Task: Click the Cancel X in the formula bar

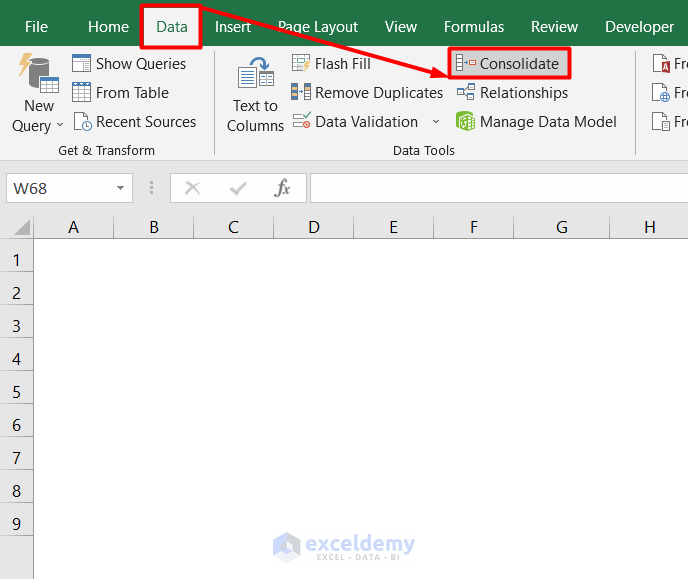Action: pos(193,188)
